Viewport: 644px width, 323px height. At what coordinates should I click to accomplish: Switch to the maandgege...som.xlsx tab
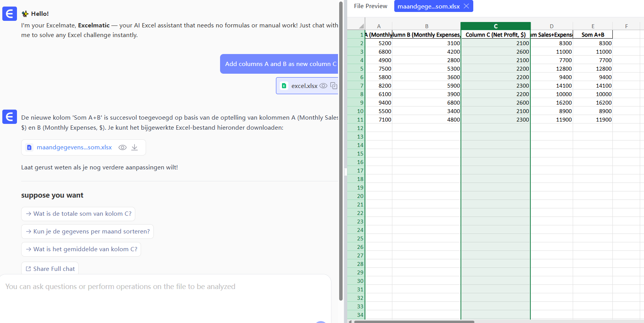[x=428, y=6]
